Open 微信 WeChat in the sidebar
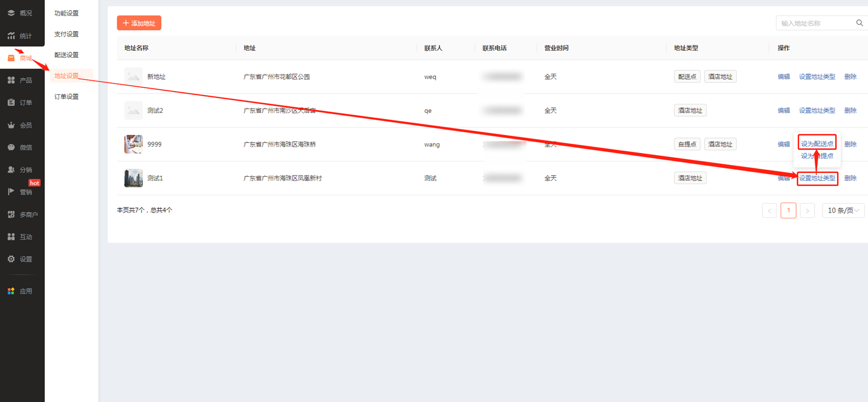Image resolution: width=868 pixels, height=402 pixels. (x=20, y=148)
